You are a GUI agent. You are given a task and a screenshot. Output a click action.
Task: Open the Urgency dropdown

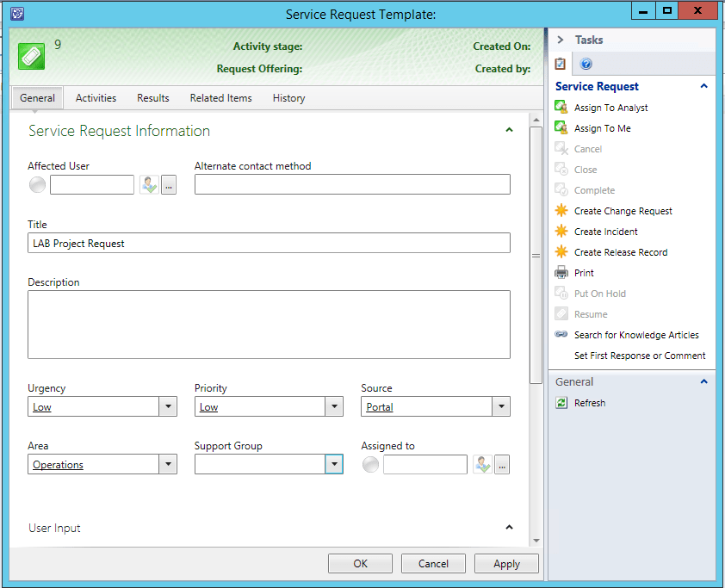[168, 407]
